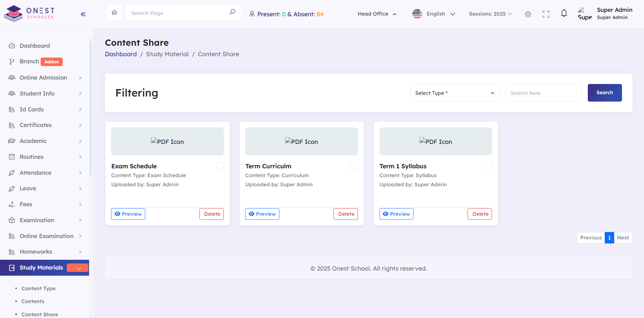This screenshot has width=644, height=318.
Task: Open the Fees section icon in the sidebar
Action: coord(12,204)
